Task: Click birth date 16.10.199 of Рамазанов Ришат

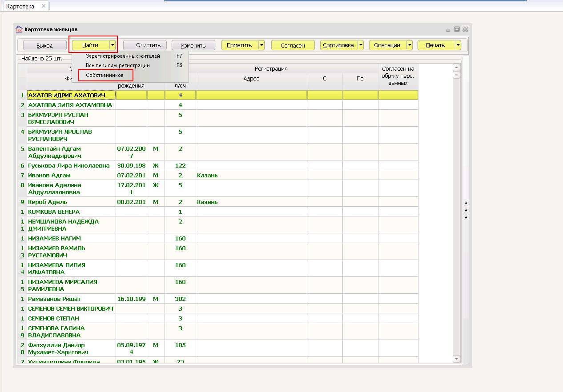Action: point(131,299)
